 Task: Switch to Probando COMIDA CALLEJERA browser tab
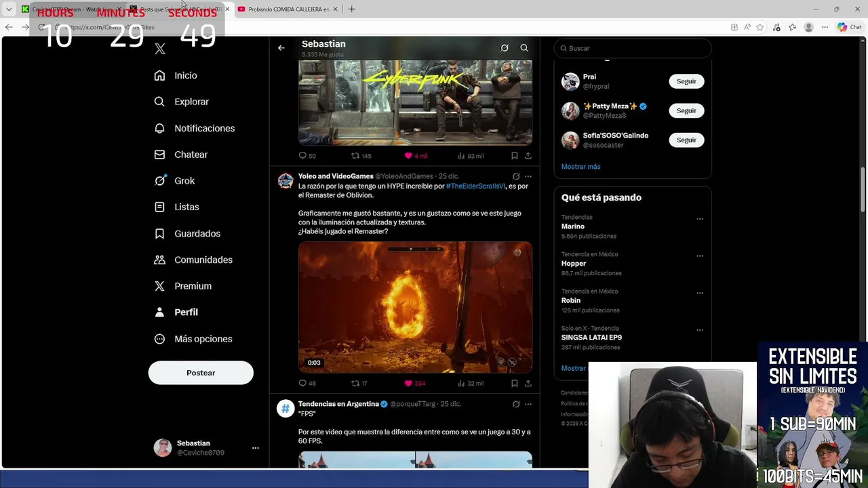click(288, 9)
